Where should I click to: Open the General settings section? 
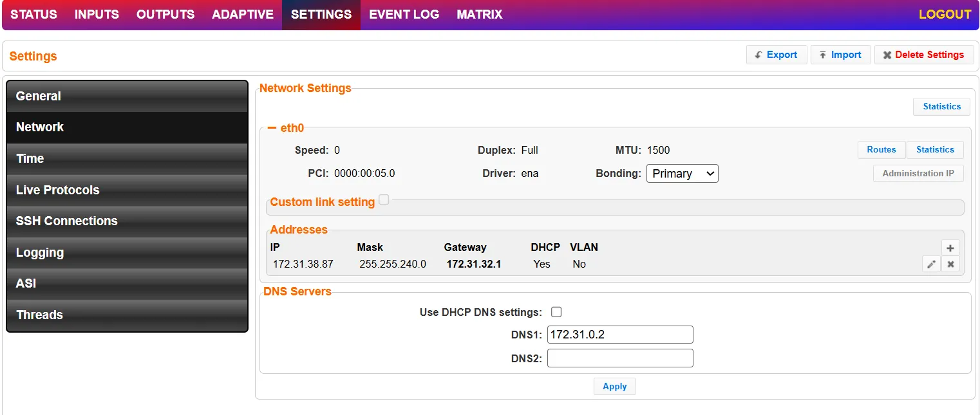click(127, 97)
